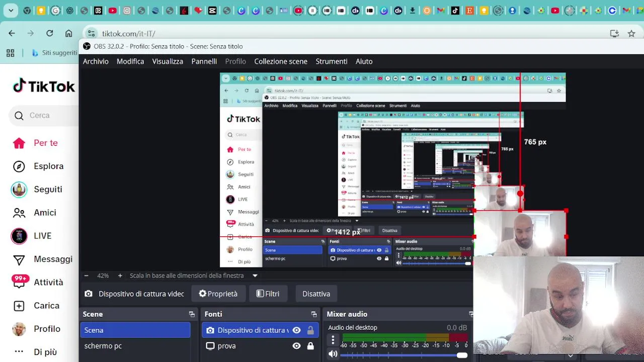644x362 pixels.
Task: Reload the TikTok page
Action: pos(50,33)
